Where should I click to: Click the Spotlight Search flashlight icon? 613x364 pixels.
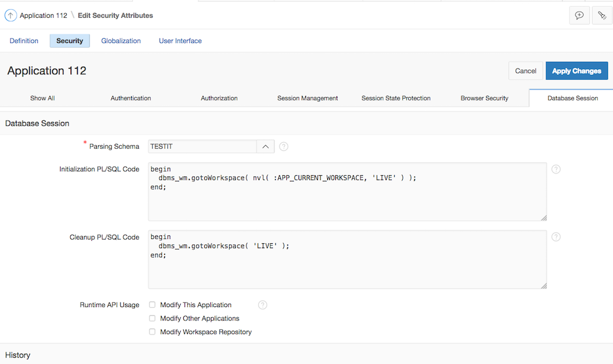(x=602, y=15)
